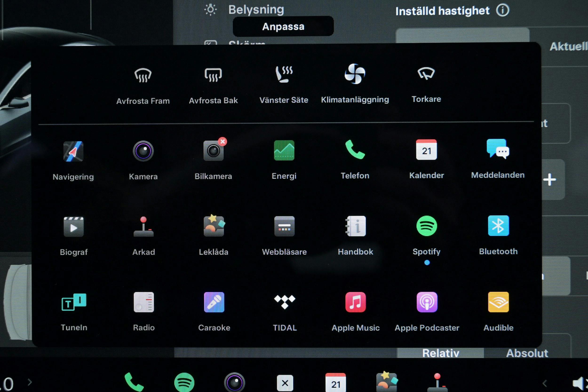Tap the phone icon in bottom dock
This screenshot has height=392, width=588.
click(x=134, y=382)
